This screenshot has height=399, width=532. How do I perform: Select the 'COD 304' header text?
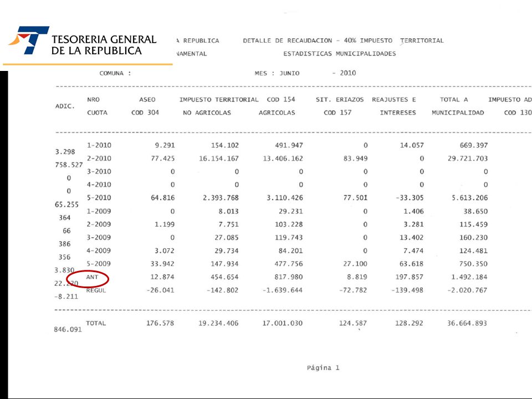tap(145, 112)
